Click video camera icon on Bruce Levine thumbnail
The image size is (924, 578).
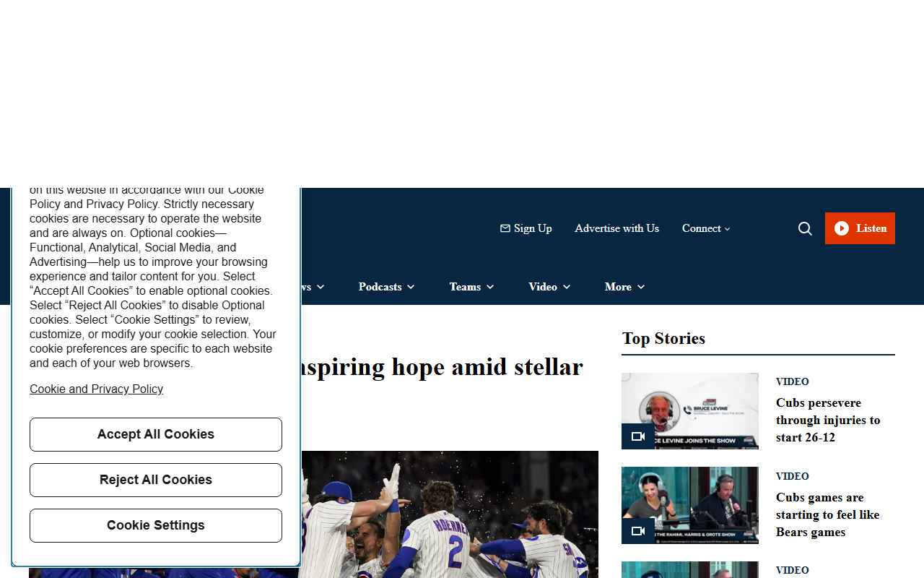pos(638,436)
